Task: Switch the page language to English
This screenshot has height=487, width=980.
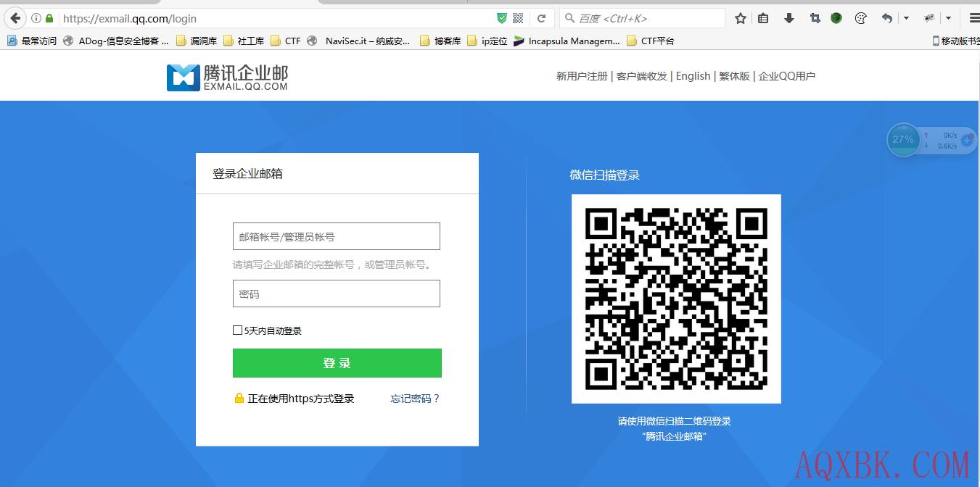Action: point(693,76)
